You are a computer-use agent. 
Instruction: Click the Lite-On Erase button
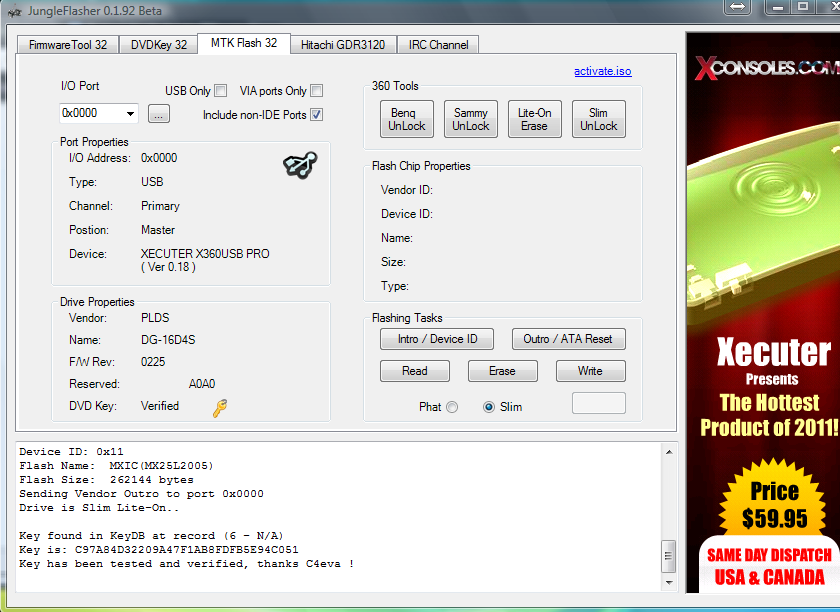534,119
